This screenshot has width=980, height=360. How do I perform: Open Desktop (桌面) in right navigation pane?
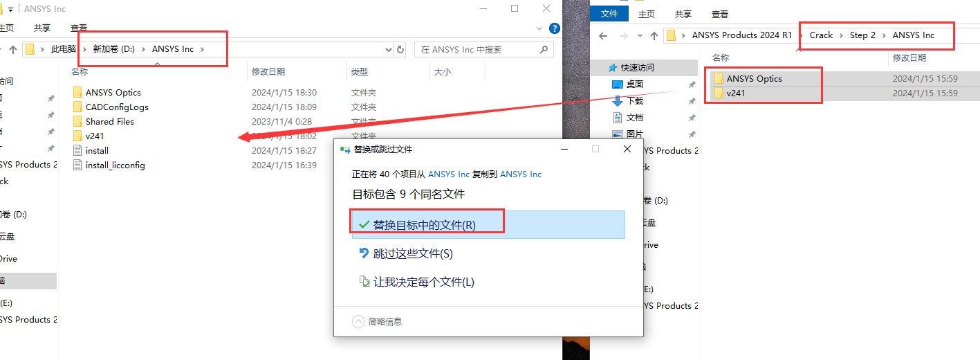635,84
